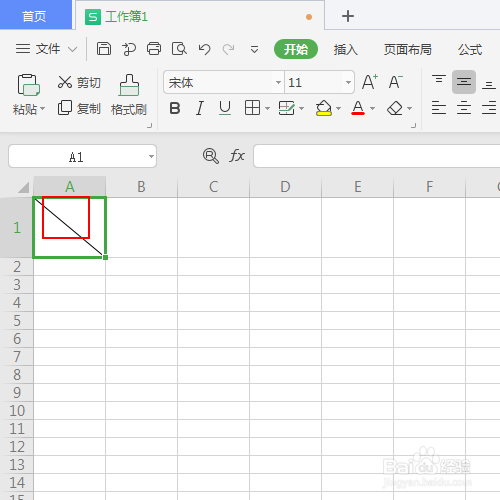The width and height of the screenshot is (500, 500).
Task: Decrease font size with A- icon
Action: (396, 82)
